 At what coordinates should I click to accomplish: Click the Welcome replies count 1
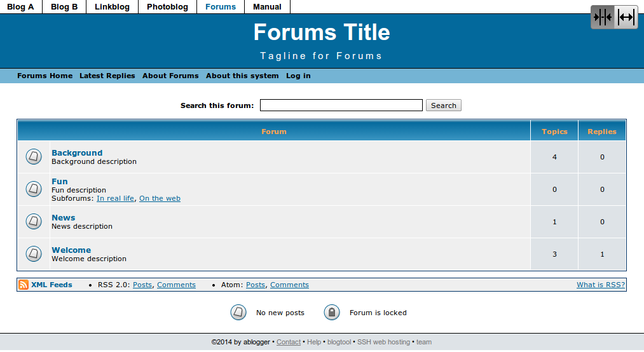tap(602, 254)
